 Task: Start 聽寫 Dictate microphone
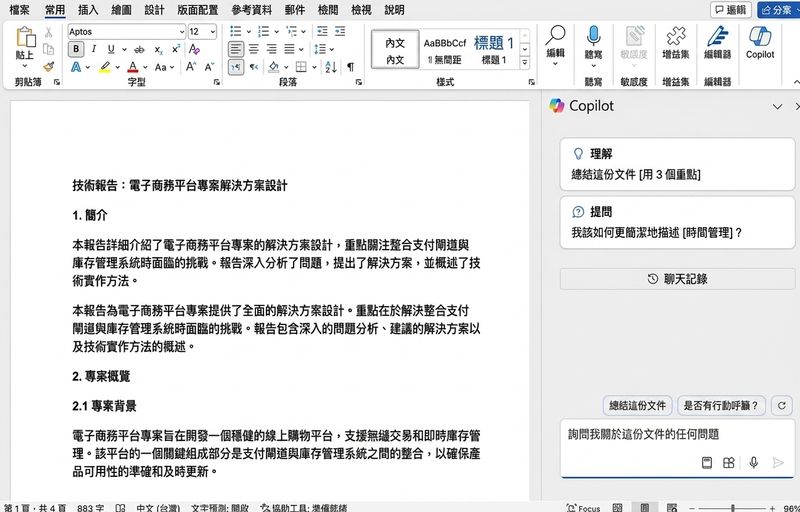[593, 45]
